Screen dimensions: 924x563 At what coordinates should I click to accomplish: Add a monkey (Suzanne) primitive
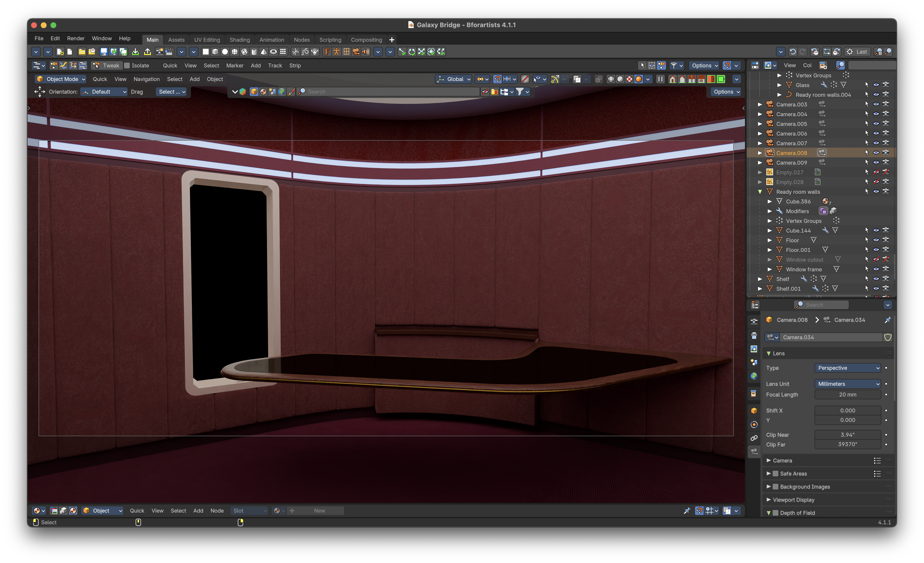click(x=315, y=52)
